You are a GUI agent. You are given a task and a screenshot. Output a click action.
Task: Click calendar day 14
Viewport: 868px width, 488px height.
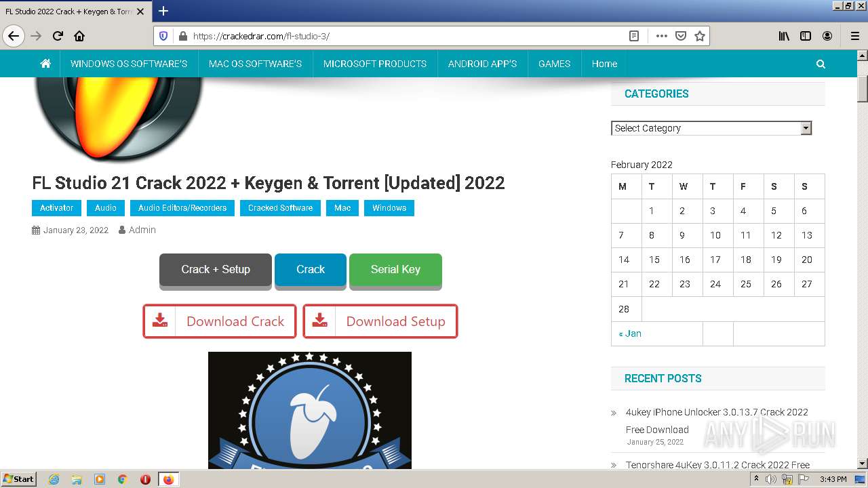(624, 260)
